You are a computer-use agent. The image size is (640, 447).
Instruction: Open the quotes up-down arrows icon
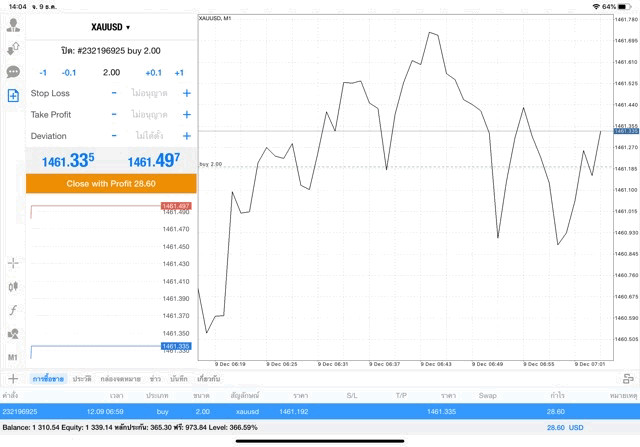point(13,48)
